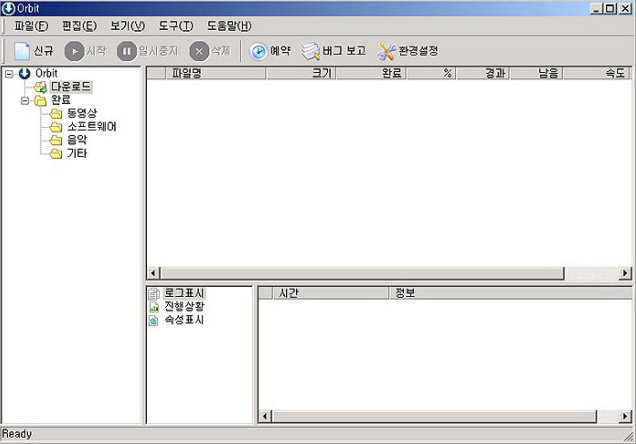Click the 음악 folder icon
This screenshot has width=636, height=444.
click(56, 140)
